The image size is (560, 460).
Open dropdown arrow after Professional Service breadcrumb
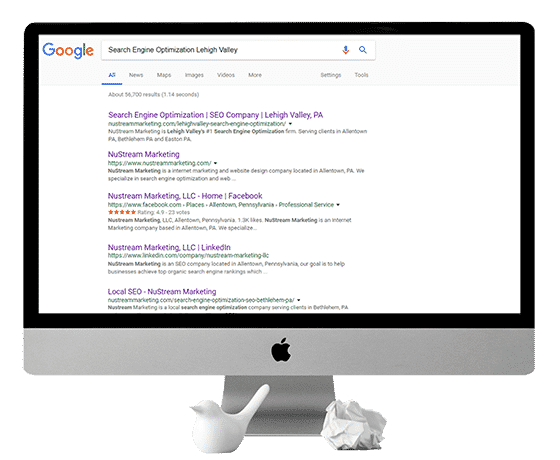[338, 205]
